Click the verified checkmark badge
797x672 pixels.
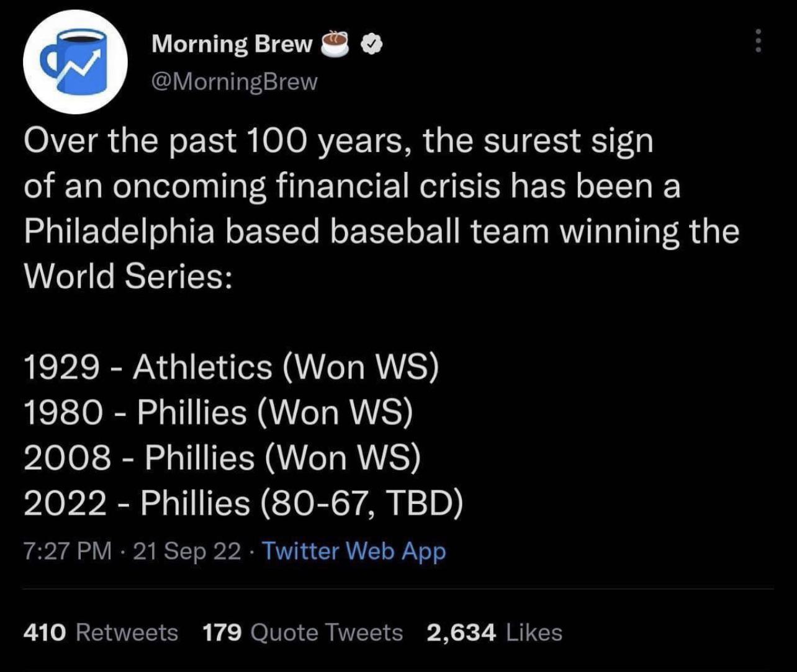pos(372,44)
